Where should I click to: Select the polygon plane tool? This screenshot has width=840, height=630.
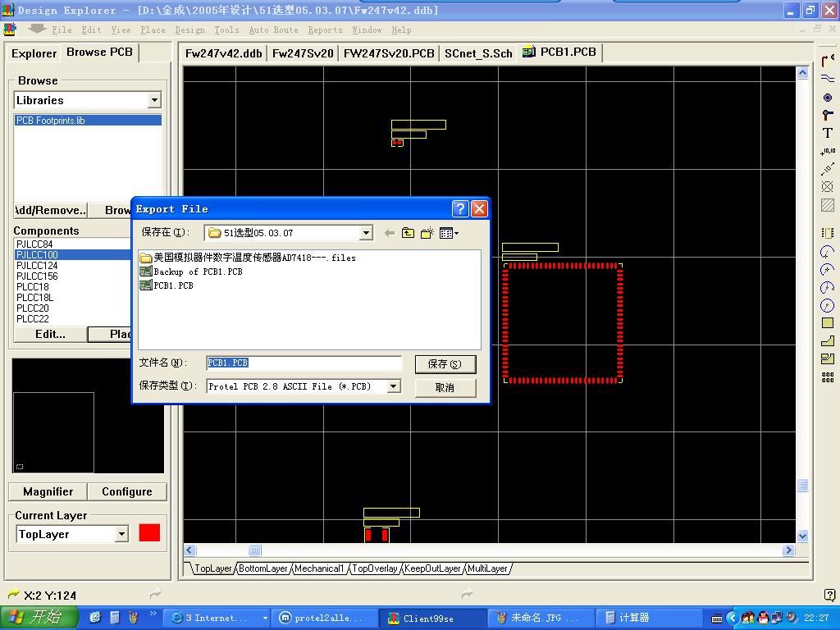click(x=828, y=340)
